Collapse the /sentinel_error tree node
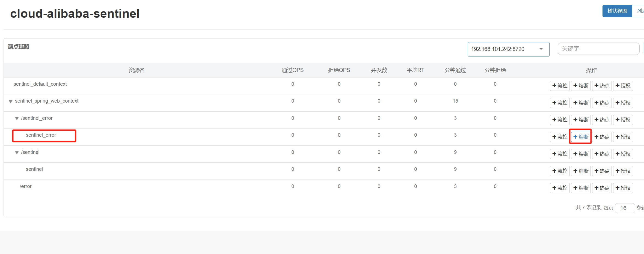Viewport: 644px width, 254px height. pos(17,118)
